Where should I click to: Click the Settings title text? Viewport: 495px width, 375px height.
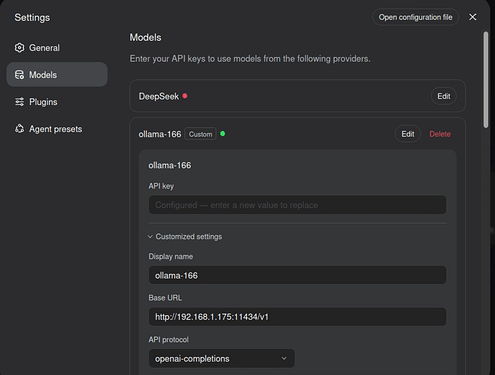(32, 17)
